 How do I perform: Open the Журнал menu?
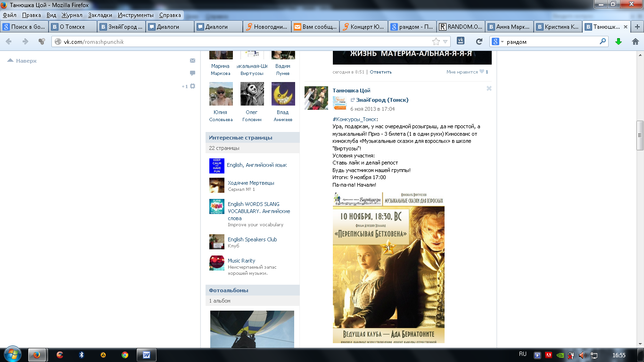72,15
